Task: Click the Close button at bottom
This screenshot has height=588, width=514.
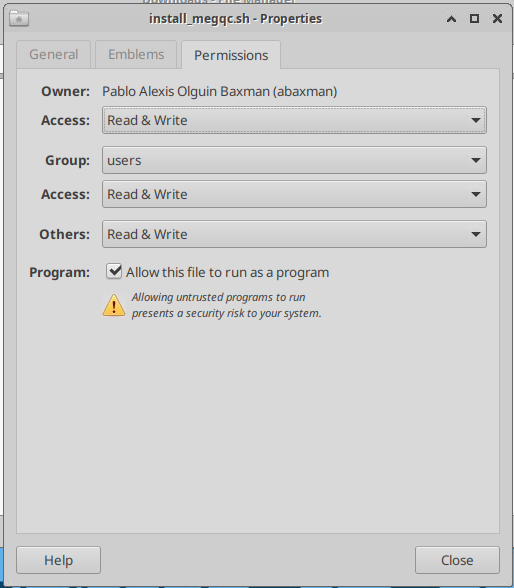Action: point(457,560)
